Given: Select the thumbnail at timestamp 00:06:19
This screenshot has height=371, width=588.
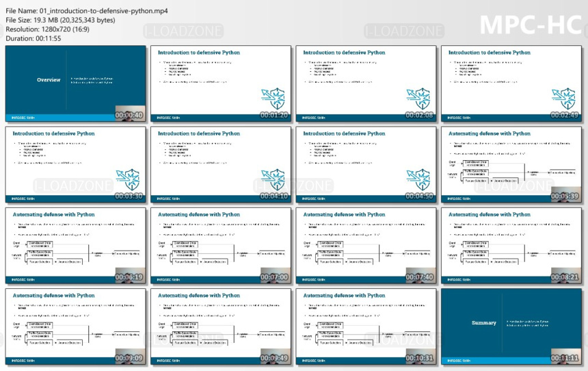Looking at the screenshot, I should [75, 246].
